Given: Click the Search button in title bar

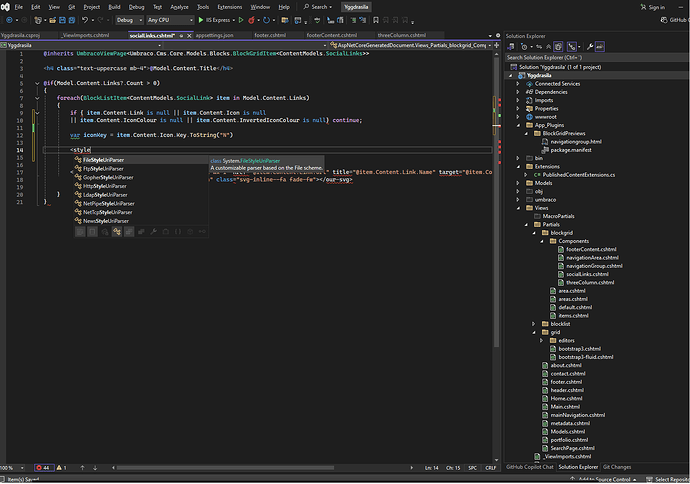Looking at the screenshot, I should (x=317, y=7).
